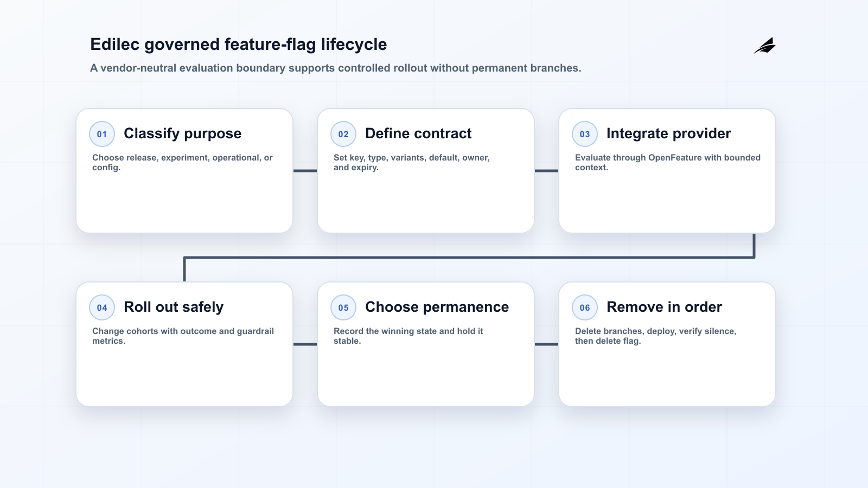
Task: Select the 06 step number badge
Action: pos(585,307)
